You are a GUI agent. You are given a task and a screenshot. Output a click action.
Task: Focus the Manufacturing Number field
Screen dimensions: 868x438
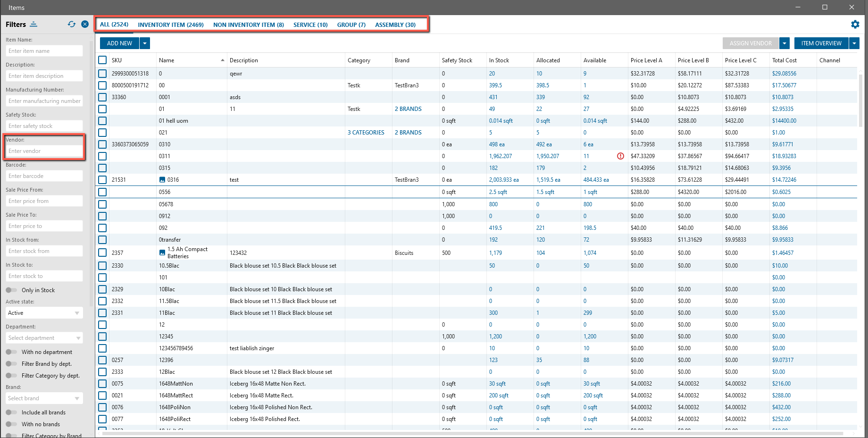coord(45,101)
